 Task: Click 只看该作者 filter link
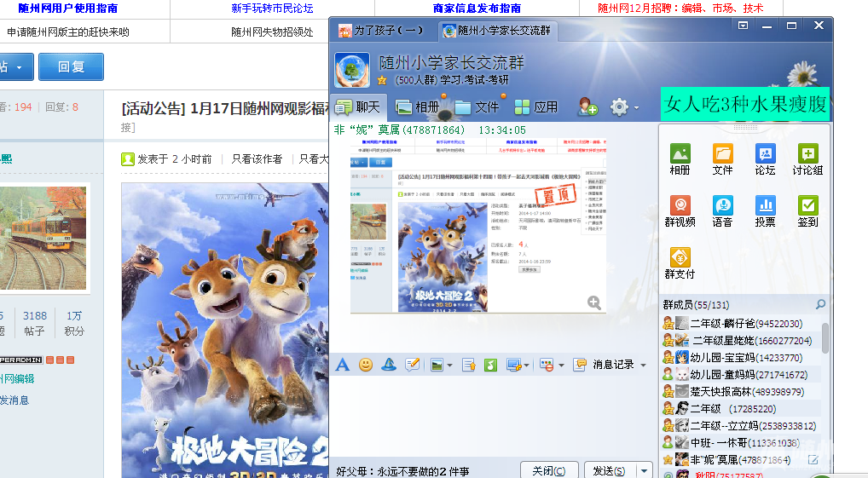pyautogui.click(x=257, y=159)
